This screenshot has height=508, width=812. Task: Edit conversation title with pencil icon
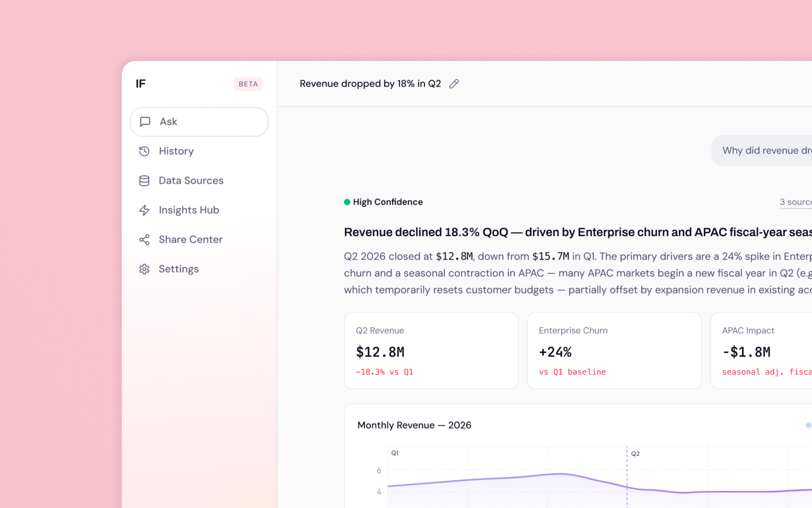pyautogui.click(x=454, y=84)
